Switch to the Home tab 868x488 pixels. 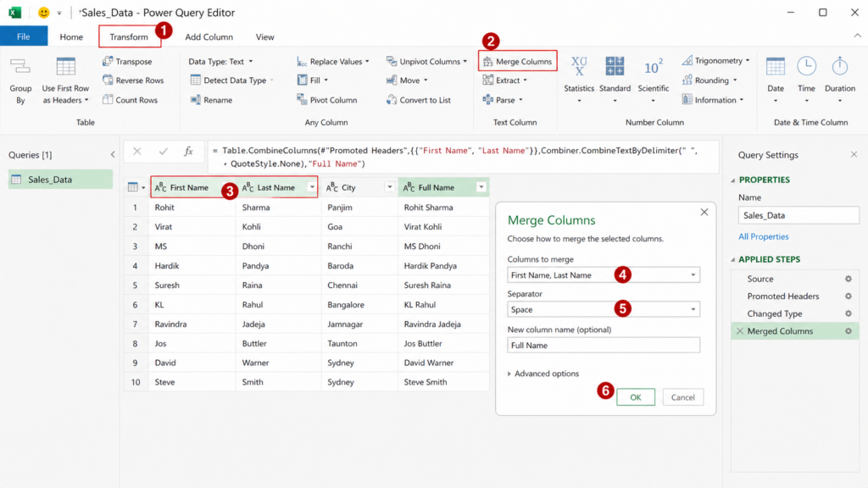[71, 37]
